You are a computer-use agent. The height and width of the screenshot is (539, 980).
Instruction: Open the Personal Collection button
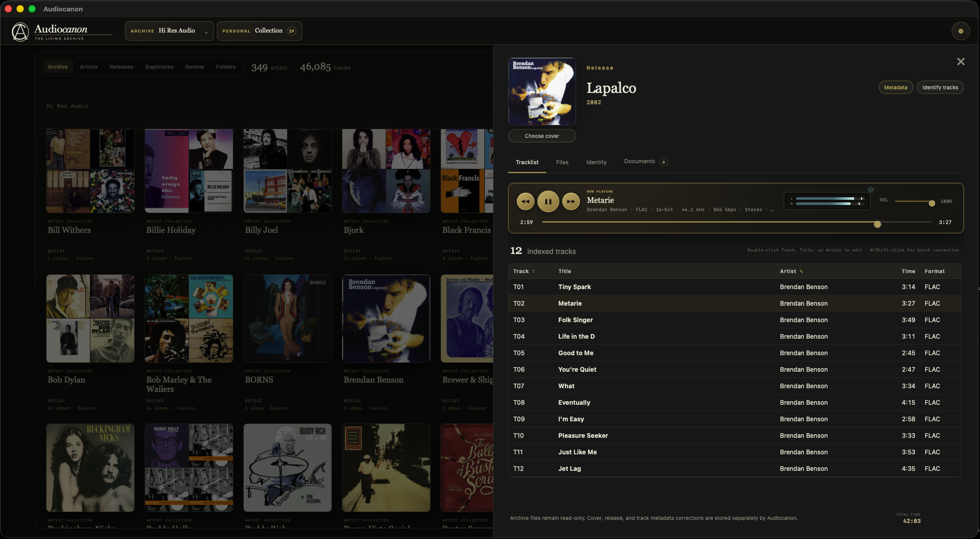point(259,31)
